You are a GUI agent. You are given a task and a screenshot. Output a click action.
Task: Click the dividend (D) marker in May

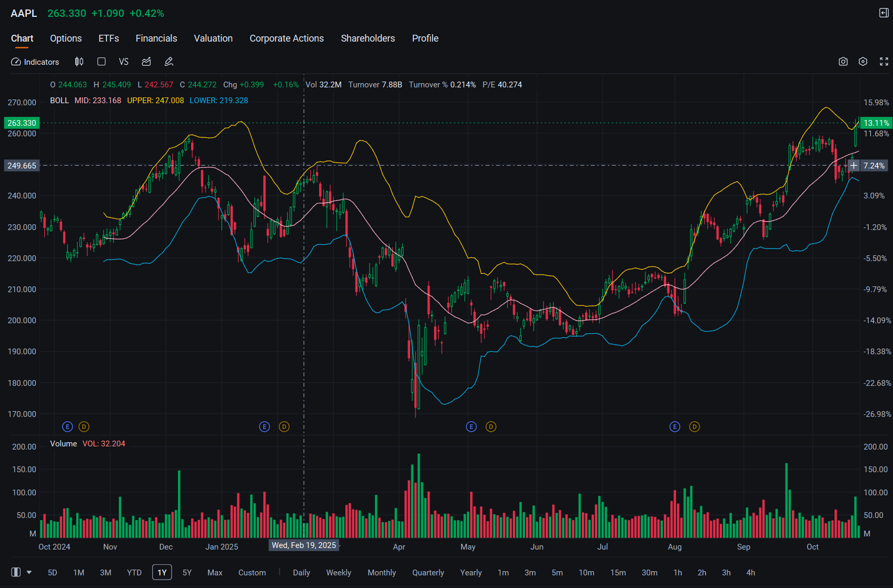point(491,427)
